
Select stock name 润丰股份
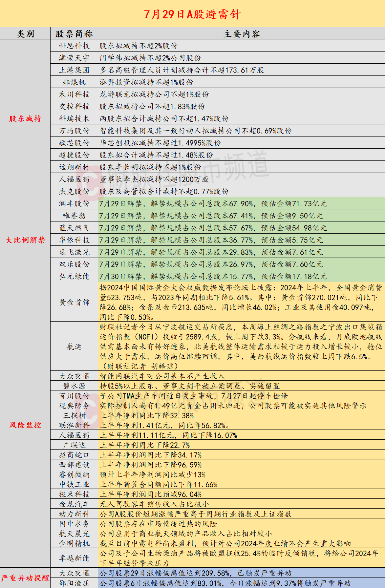(74, 204)
